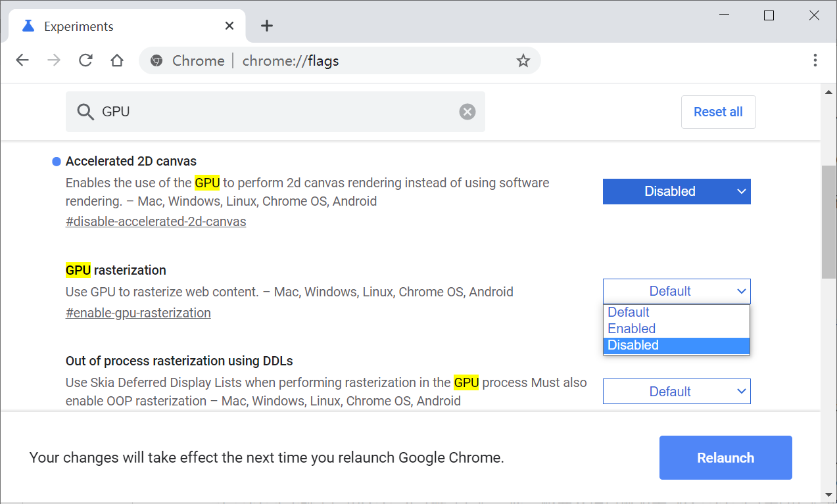Minimize the Chrome window
Viewport: 837px width, 504px height.
click(x=724, y=16)
